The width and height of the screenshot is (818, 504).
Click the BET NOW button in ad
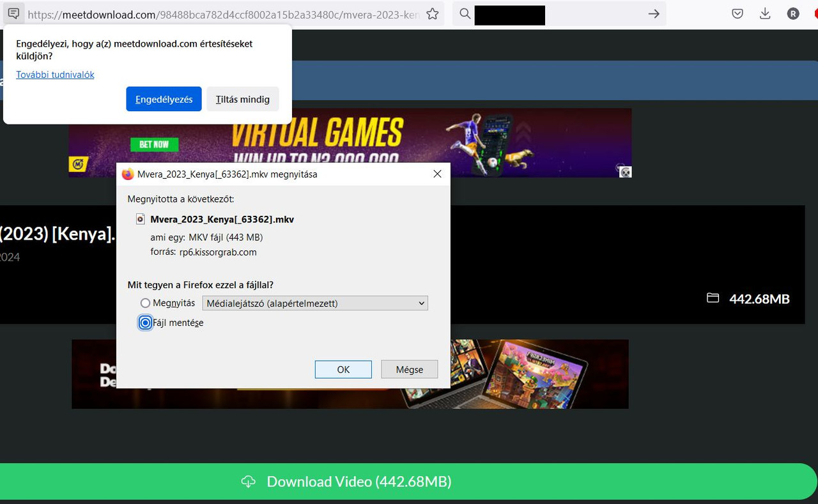click(x=154, y=144)
